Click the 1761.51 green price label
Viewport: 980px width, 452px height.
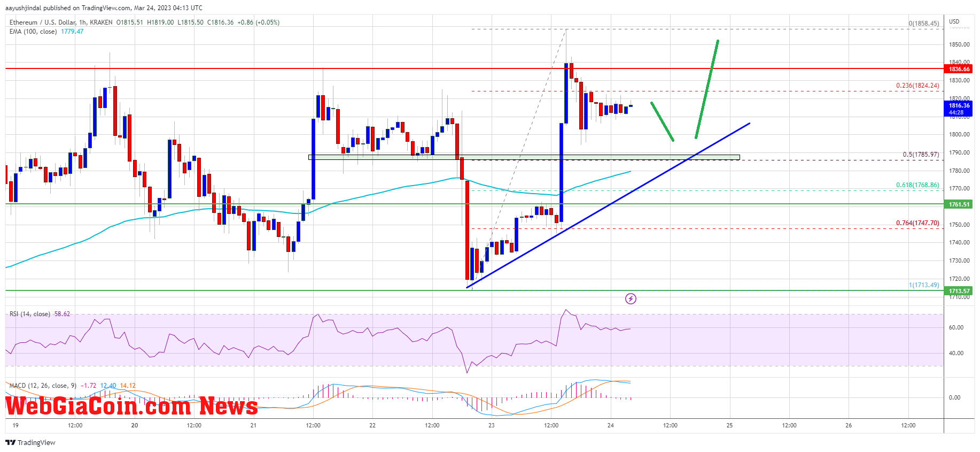tap(959, 204)
